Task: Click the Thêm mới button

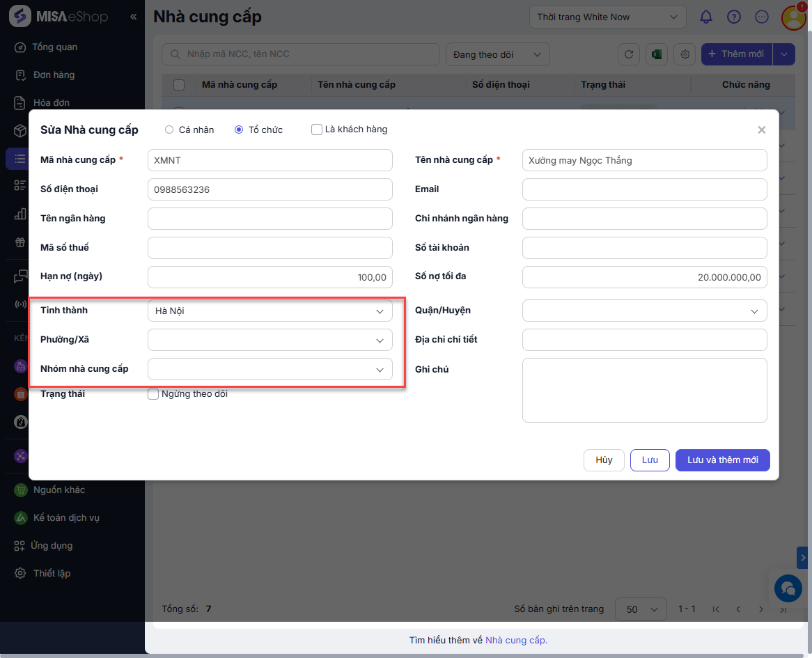Action: pos(736,54)
